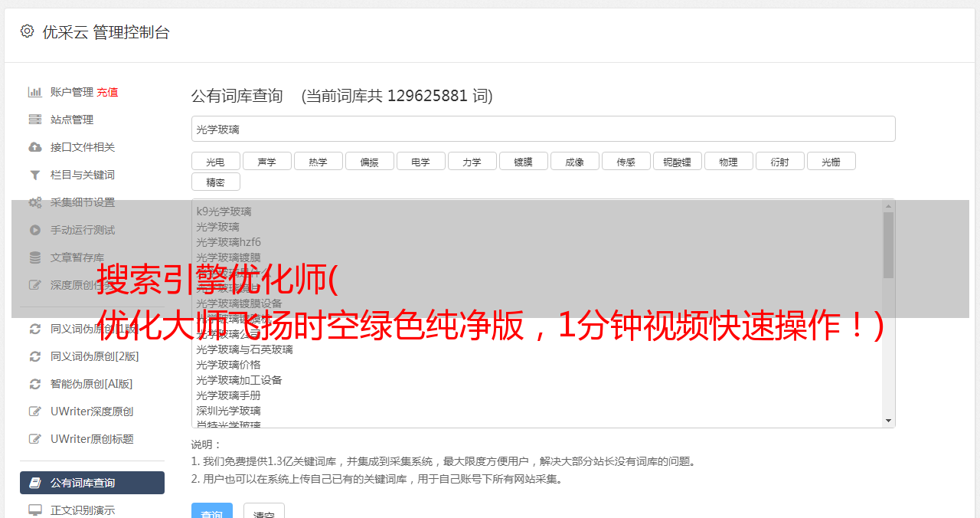The height and width of the screenshot is (518, 980).
Task: Click the 查询 button
Action: pos(212,511)
